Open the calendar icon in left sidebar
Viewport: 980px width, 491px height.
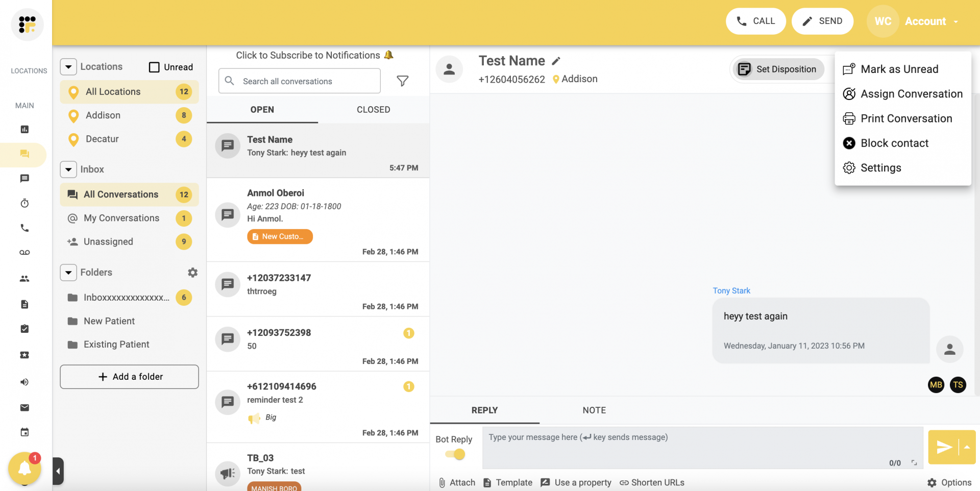(x=24, y=432)
